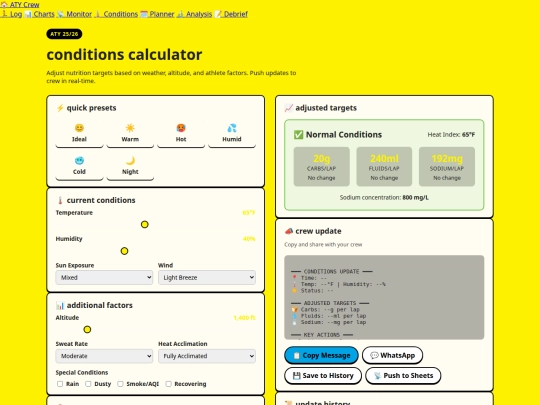The image size is (540, 405).
Task: Click the 240ml fluids per lap card
Action: coord(384,167)
